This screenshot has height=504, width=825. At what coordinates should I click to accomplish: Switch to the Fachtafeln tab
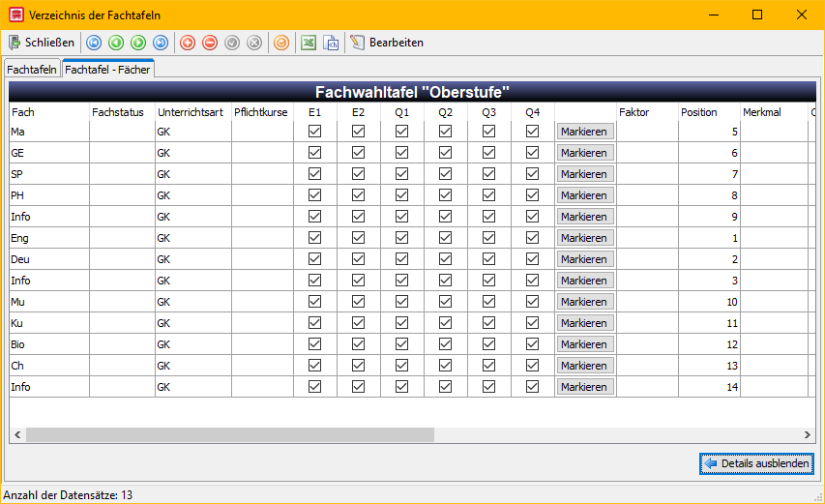tap(32, 70)
